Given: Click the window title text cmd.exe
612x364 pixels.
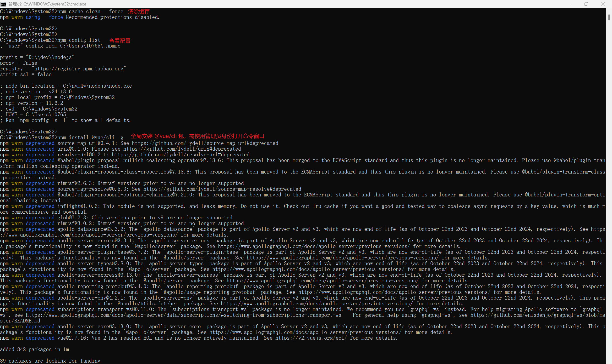Looking at the screenshot, I should point(47,4).
